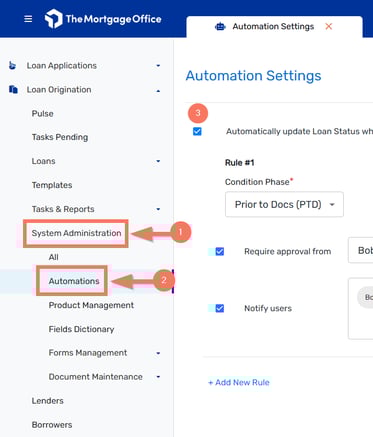
Task: Click the Tasks & Reports sidebar label
Action: pos(63,209)
